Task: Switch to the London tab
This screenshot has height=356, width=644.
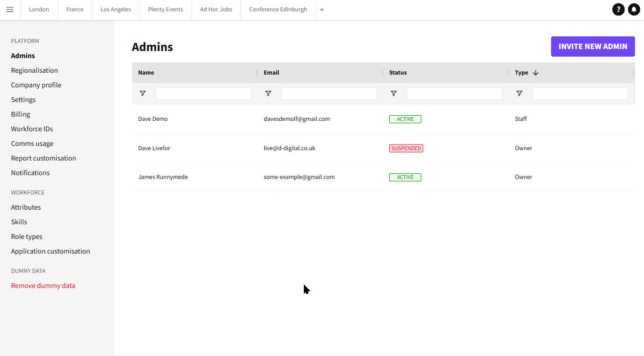Action: 39,9
